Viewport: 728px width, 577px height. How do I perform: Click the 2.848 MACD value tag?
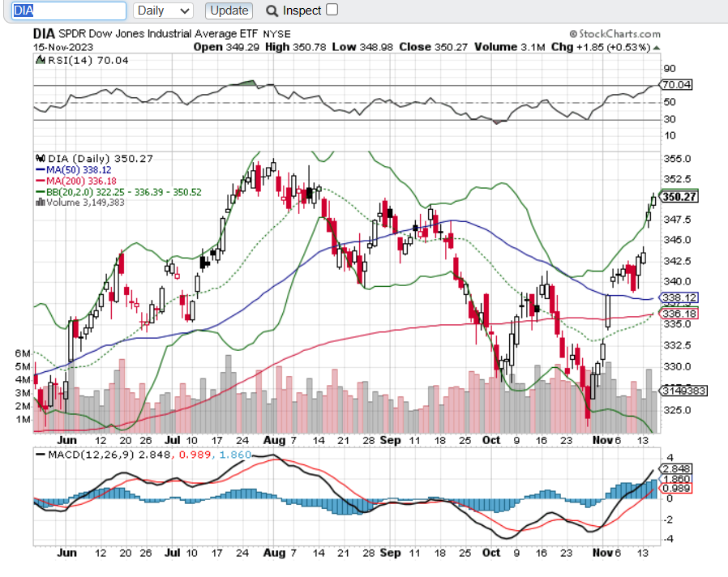pyautogui.click(x=675, y=468)
